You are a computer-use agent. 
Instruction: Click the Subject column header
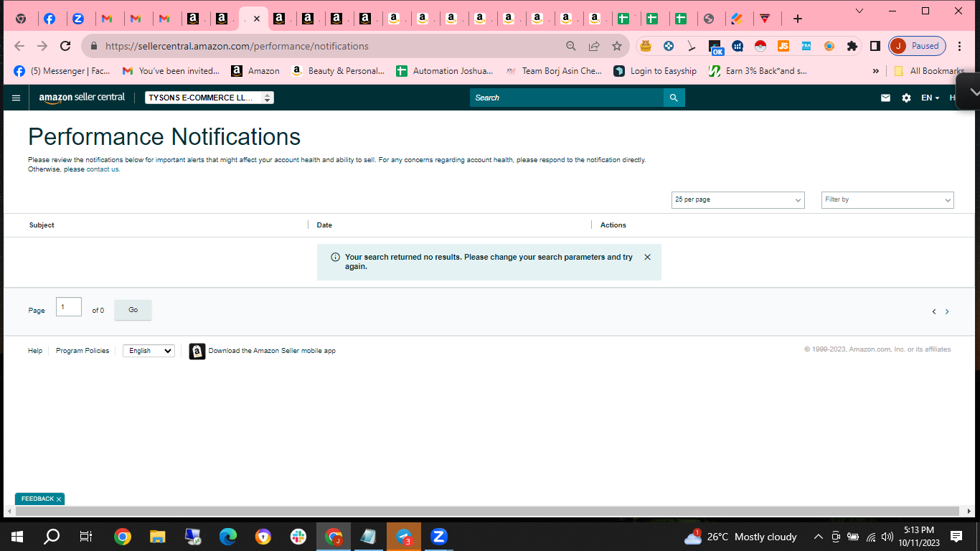click(x=42, y=225)
